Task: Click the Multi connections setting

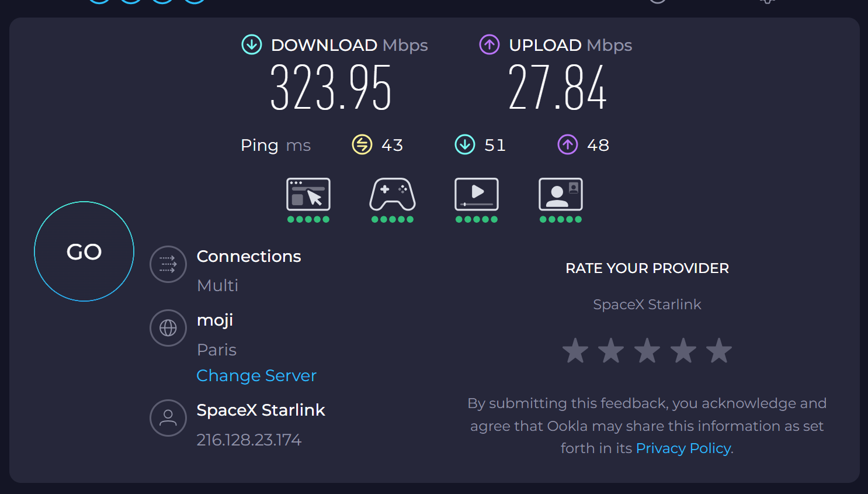Action: (218, 285)
